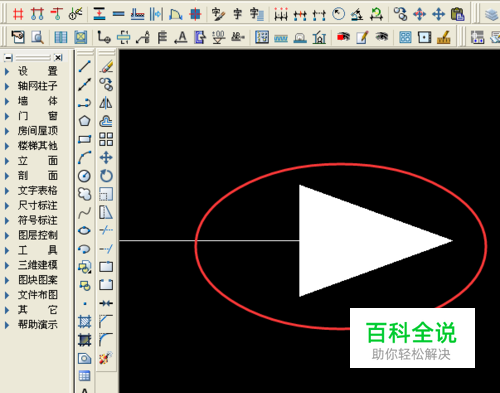Image resolution: width=500 pixels, height=393 pixels.
Task: Select the Revision Cloud tool
Action: [x=85, y=194]
